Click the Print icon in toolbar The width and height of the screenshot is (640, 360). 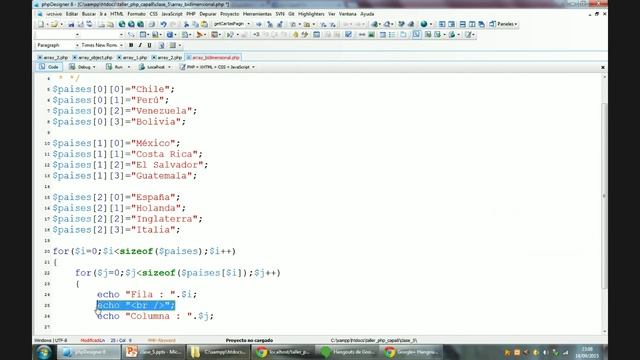pos(151,24)
